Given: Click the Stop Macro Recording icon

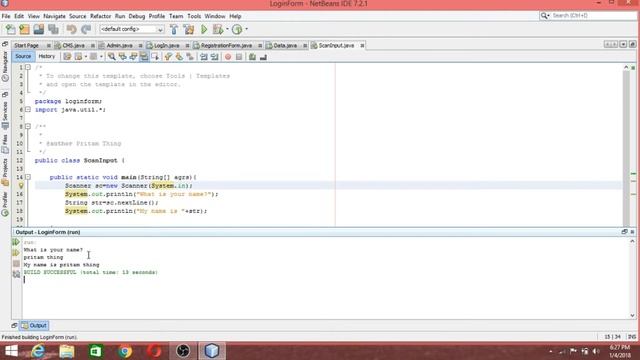Looking at the screenshot, I should (239, 57).
